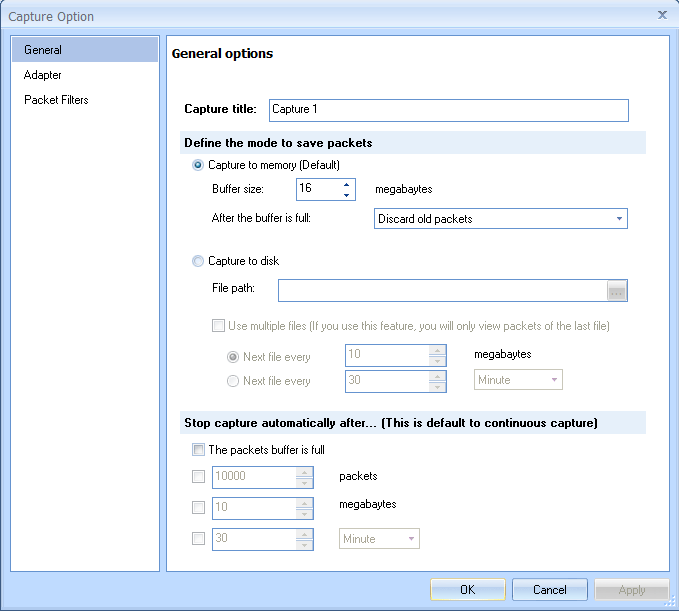Switch to the Packet Filters page
Screen dimensions: 679x611
tap(56, 100)
